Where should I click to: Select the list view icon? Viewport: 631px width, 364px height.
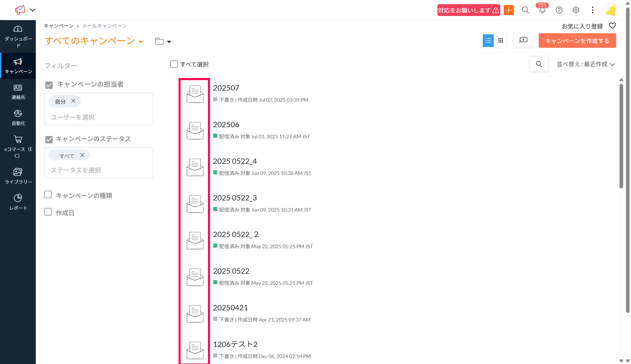(x=488, y=41)
